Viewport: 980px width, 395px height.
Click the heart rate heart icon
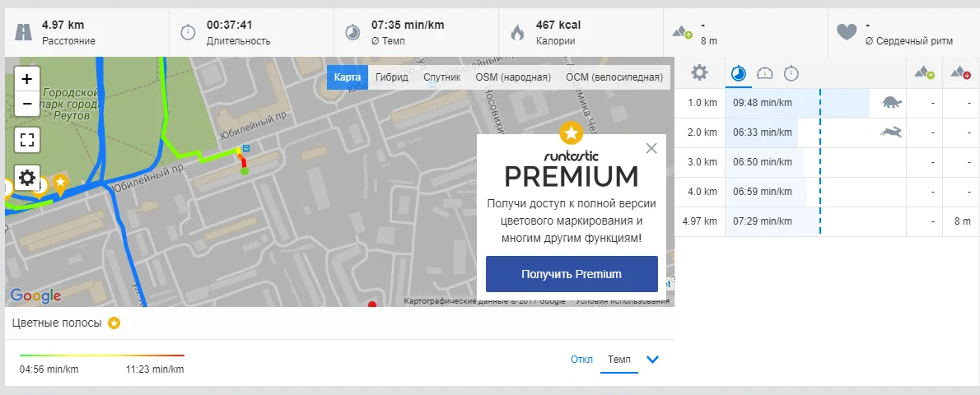(x=847, y=32)
